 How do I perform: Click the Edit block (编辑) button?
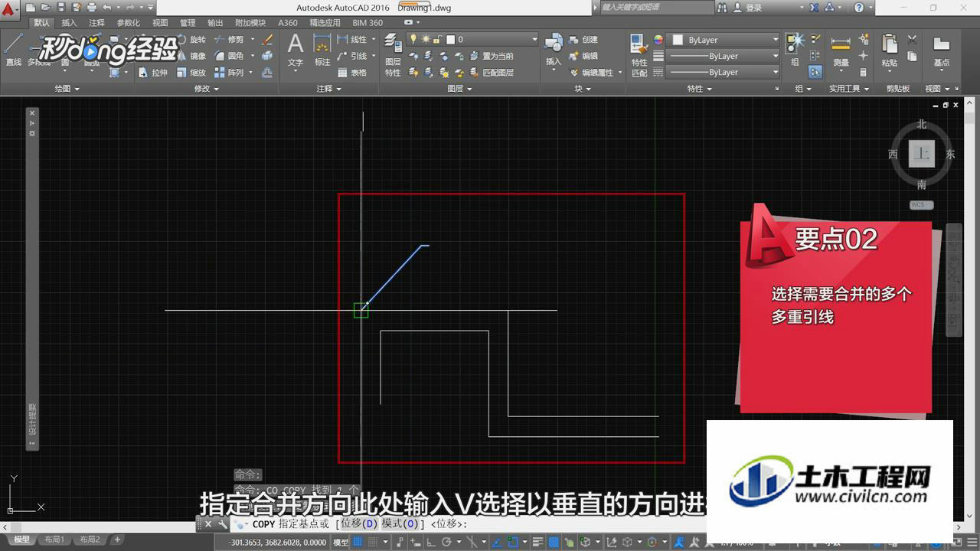(x=582, y=56)
